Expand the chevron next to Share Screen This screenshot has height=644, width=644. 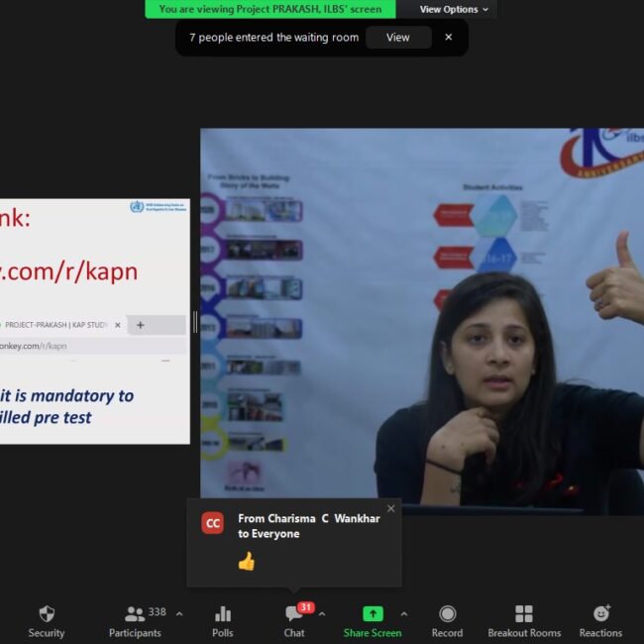click(x=403, y=614)
